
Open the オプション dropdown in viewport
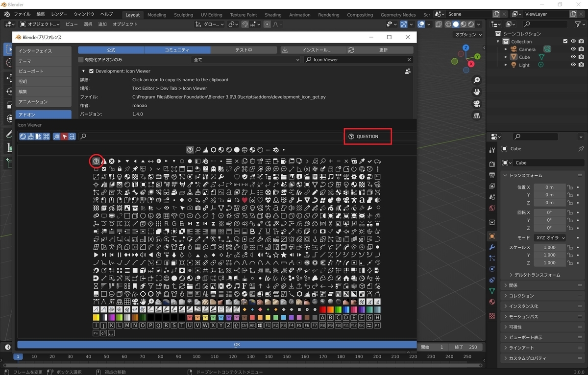pos(467,35)
